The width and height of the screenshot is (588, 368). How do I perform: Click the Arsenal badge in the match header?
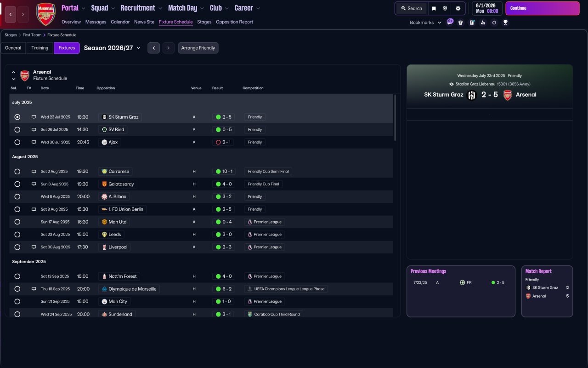508,95
